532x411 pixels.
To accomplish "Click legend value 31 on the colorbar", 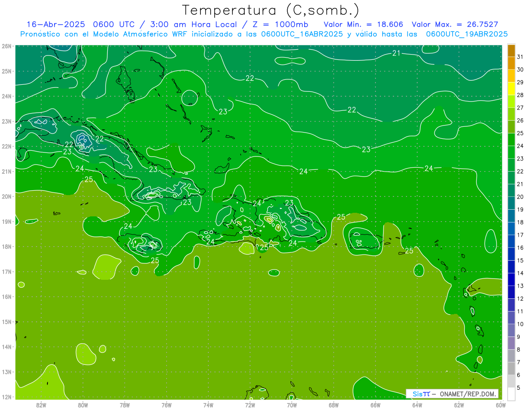I will [520, 57].
